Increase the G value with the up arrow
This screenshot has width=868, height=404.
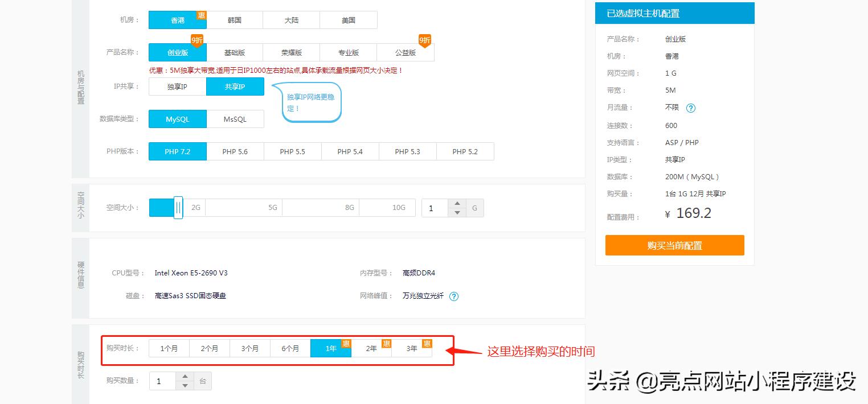[x=457, y=203]
